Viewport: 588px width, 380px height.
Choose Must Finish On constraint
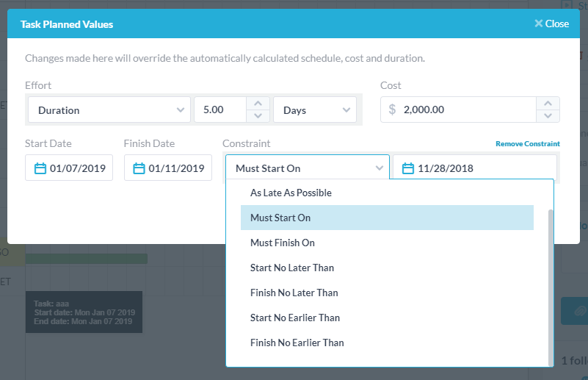pos(282,243)
